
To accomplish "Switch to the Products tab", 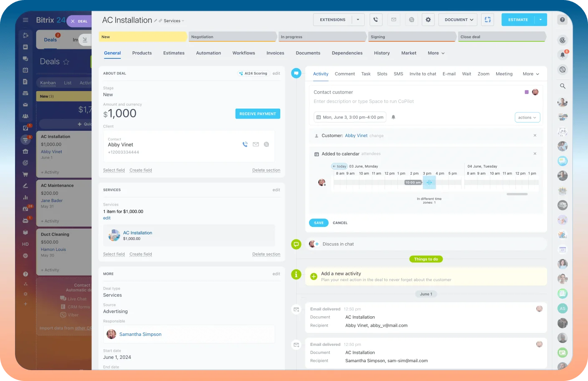I will (x=142, y=53).
